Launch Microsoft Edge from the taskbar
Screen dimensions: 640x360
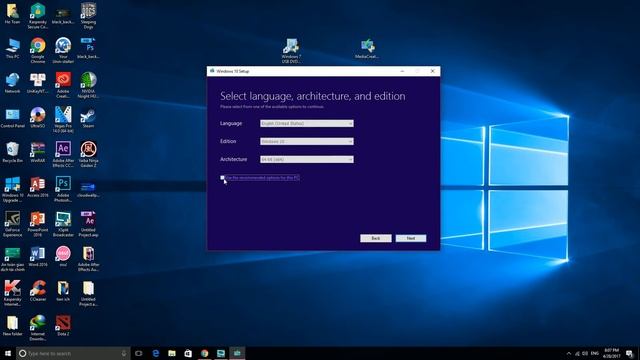point(156,353)
